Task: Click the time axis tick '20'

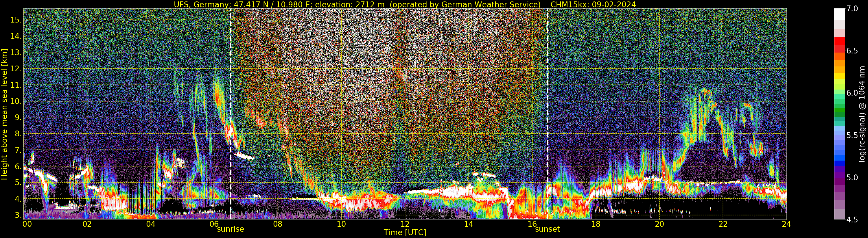Action: point(659,224)
